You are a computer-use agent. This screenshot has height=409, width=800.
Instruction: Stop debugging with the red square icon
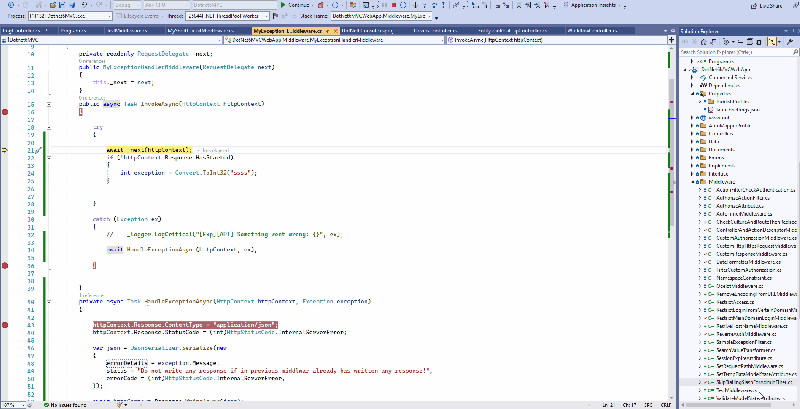[393, 5]
